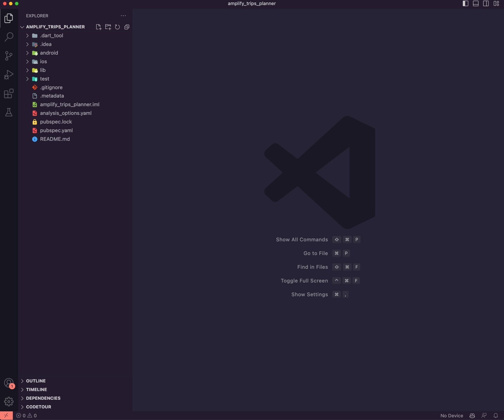Open the pubspec.lock file
This screenshot has width=504, height=420.
(x=75, y=122)
